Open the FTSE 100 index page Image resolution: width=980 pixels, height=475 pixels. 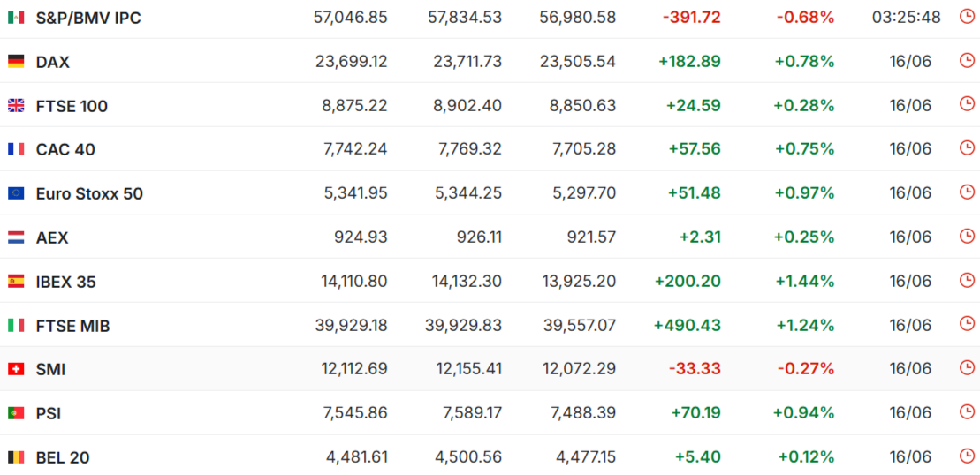72,106
